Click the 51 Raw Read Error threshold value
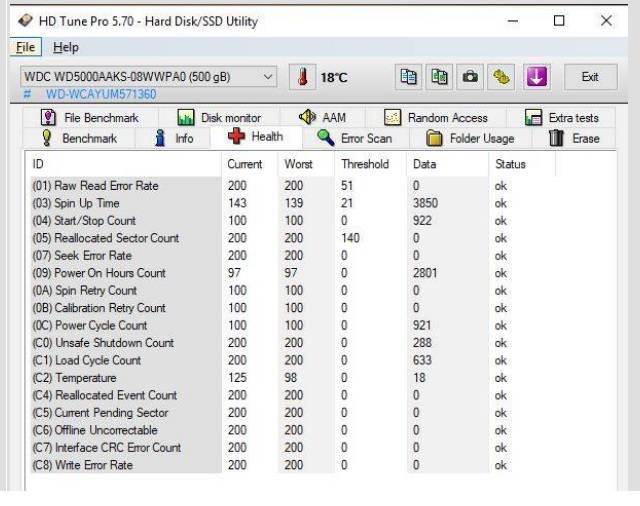 [347, 186]
